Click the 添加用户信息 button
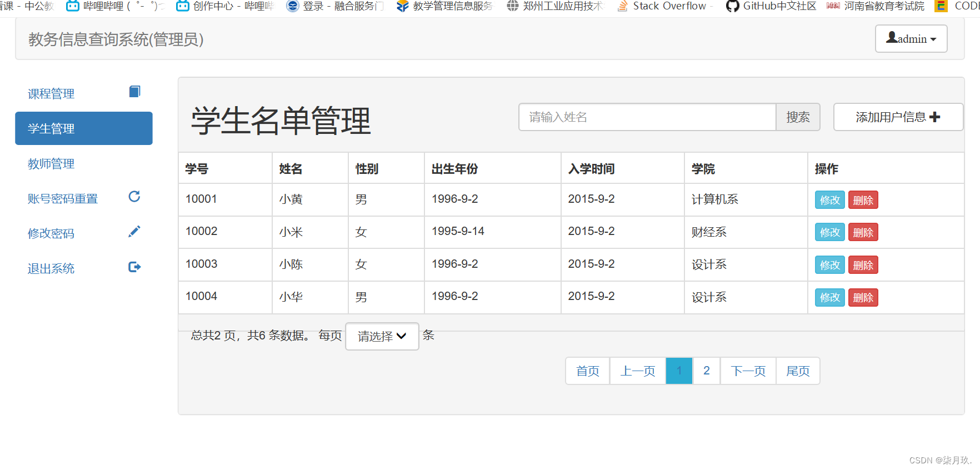 tap(898, 117)
